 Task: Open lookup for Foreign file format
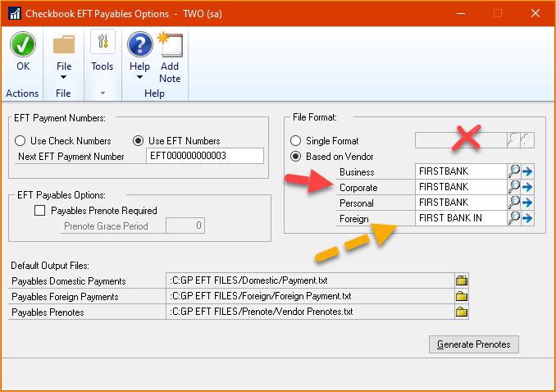tap(514, 218)
